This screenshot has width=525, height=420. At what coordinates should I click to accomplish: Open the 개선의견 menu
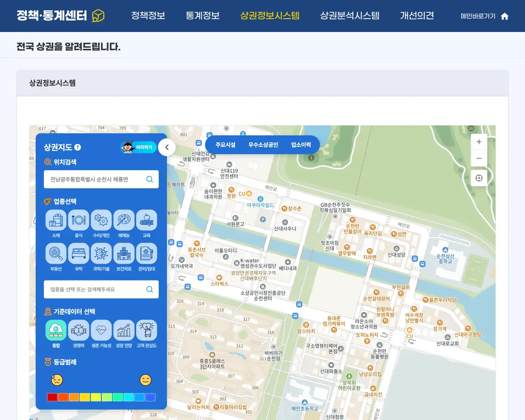pyautogui.click(x=417, y=16)
